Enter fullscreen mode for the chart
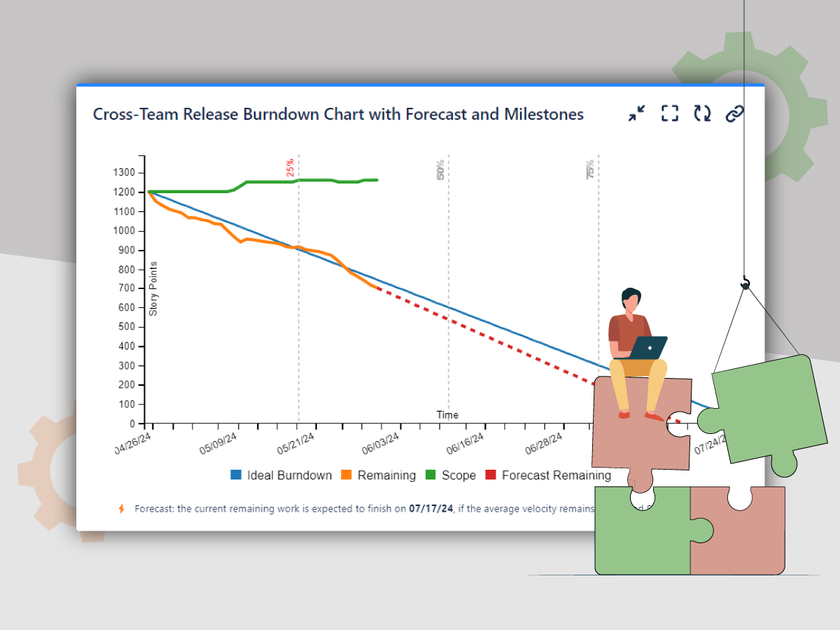The width and height of the screenshot is (840, 630). coord(670,113)
